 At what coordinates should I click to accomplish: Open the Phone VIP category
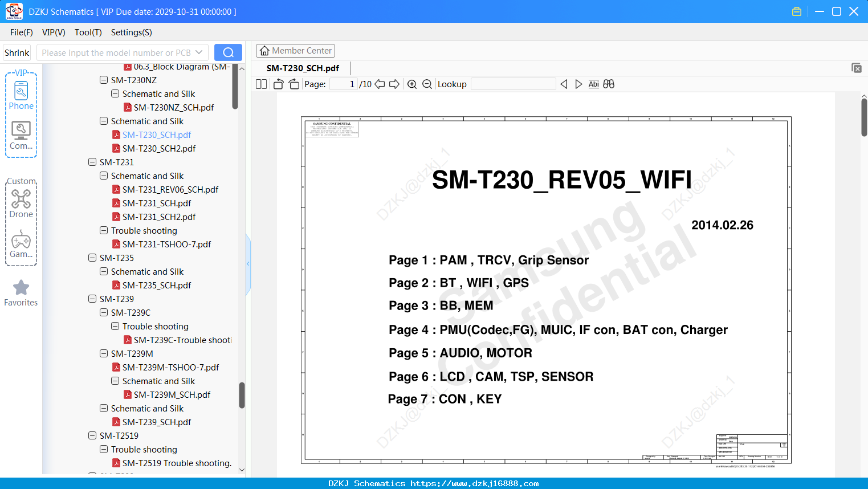[21, 95]
